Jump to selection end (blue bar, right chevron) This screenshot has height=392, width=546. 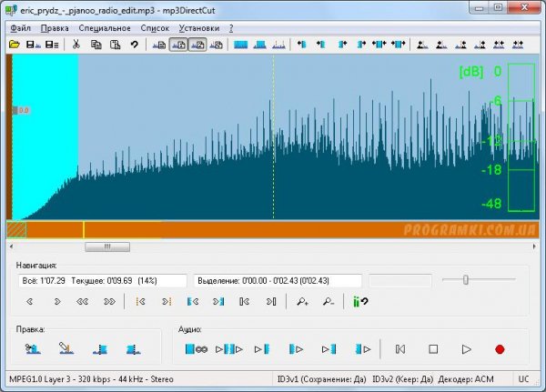(x=218, y=301)
